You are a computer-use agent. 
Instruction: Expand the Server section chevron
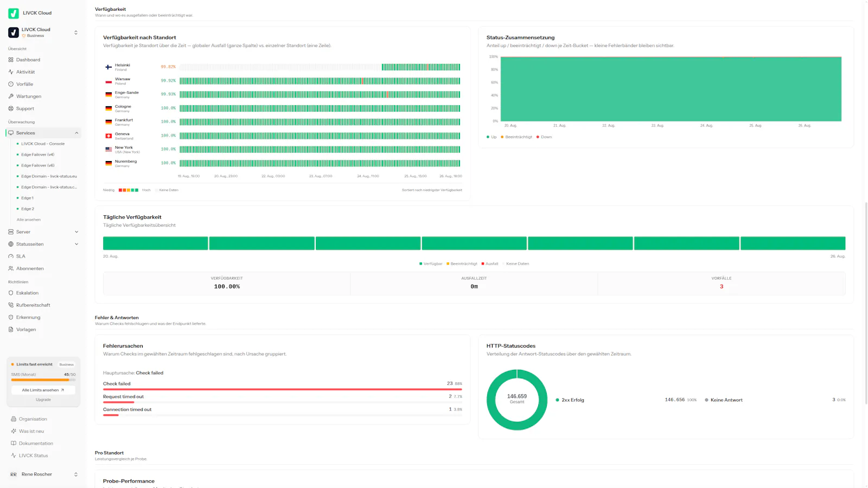(x=76, y=232)
